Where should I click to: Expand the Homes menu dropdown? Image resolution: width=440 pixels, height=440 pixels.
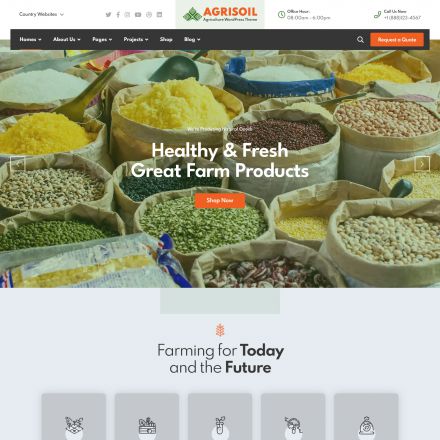click(x=30, y=39)
